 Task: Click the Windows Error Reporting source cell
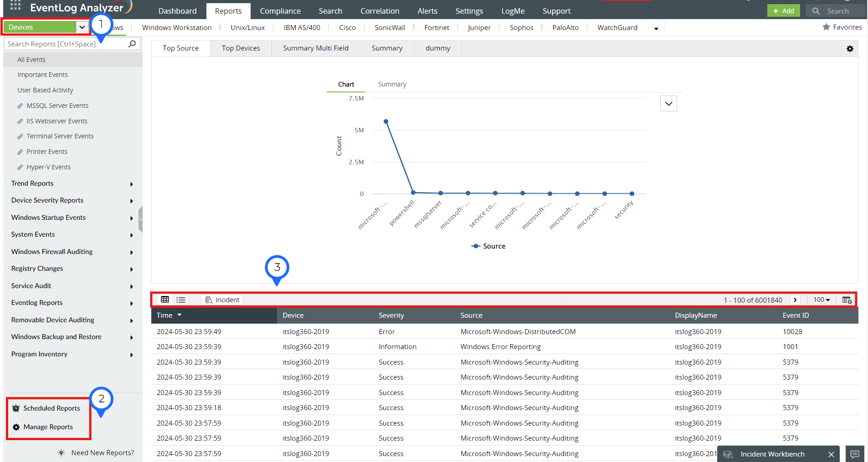point(500,347)
